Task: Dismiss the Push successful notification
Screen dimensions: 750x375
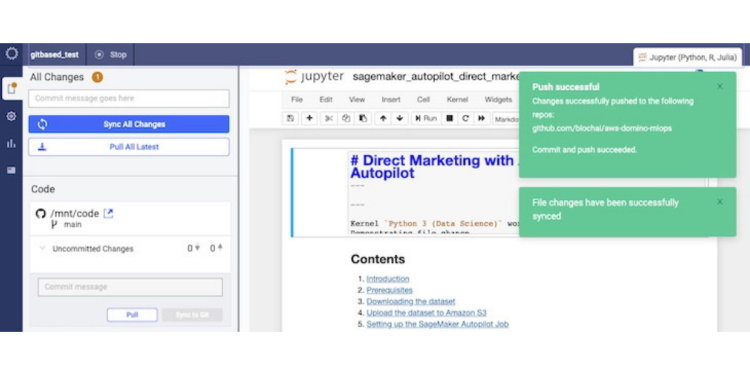Action: pyautogui.click(x=720, y=87)
